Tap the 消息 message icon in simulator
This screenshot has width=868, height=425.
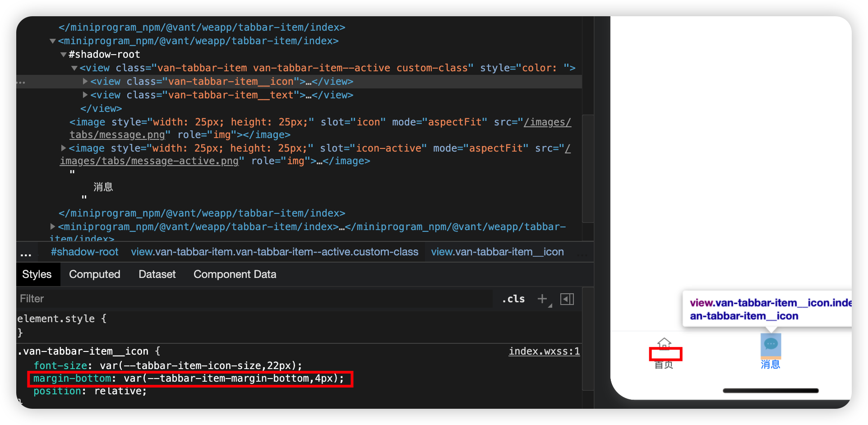tap(771, 345)
